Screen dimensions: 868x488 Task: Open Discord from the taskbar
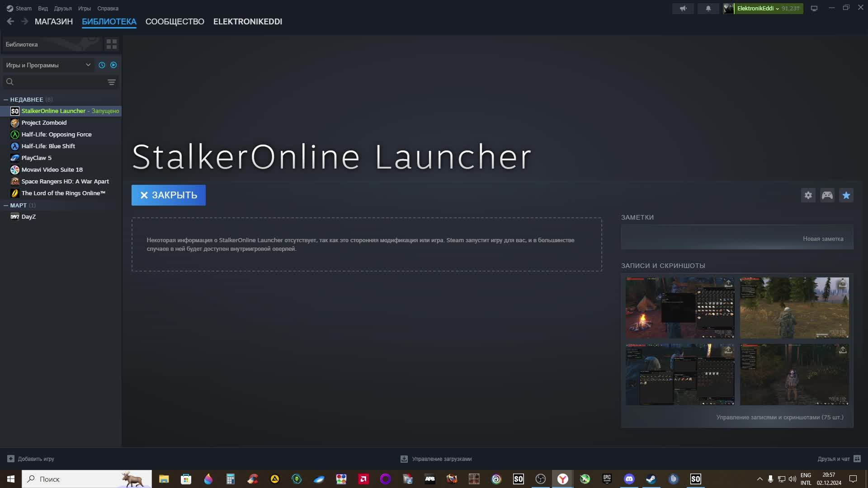[x=629, y=479]
